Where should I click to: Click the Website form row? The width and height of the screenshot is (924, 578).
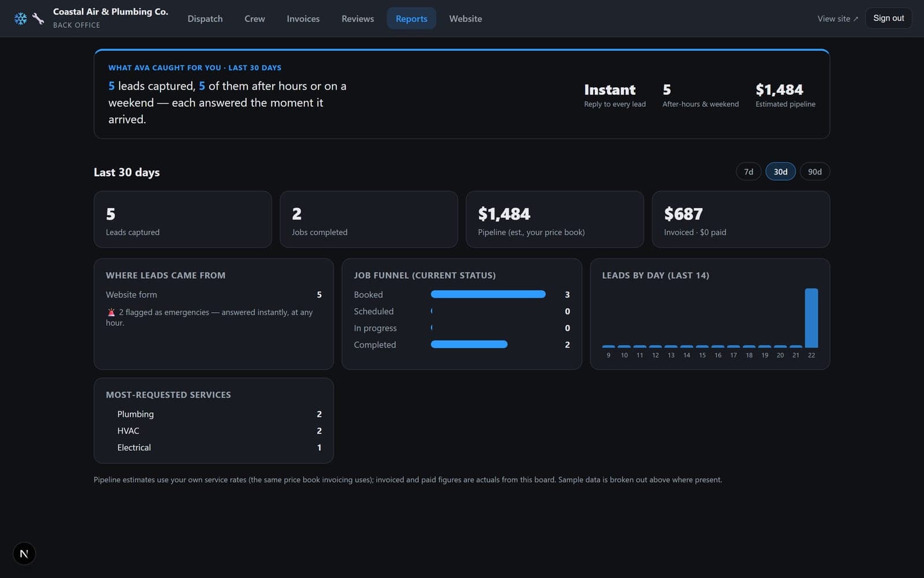point(214,295)
